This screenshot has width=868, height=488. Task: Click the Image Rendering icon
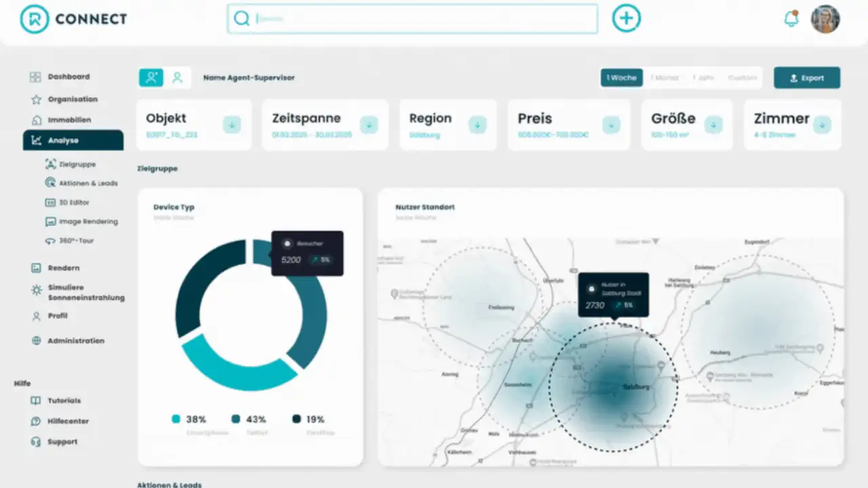click(50, 222)
